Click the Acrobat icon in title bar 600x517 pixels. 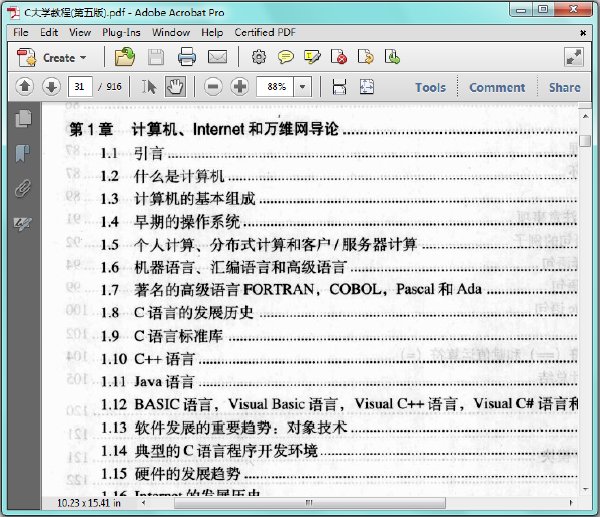[x=14, y=13]
